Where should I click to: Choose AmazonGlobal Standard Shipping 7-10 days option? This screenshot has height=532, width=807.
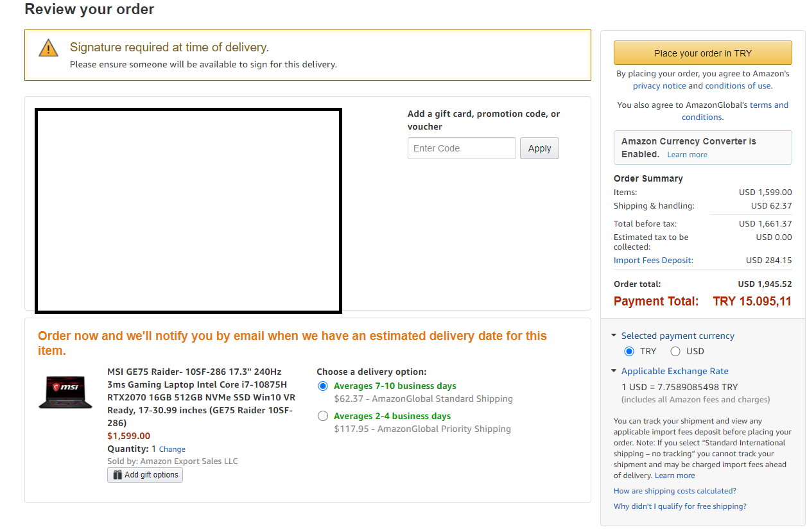[323, 386]
